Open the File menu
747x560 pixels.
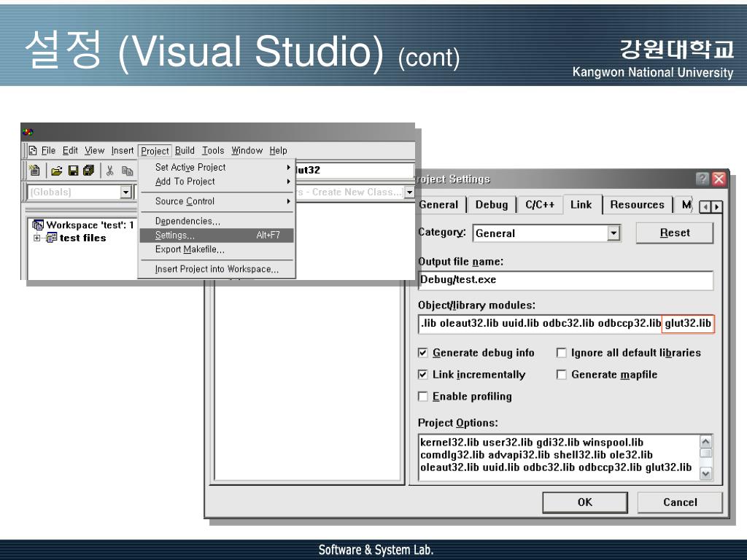tap(49, 151)
